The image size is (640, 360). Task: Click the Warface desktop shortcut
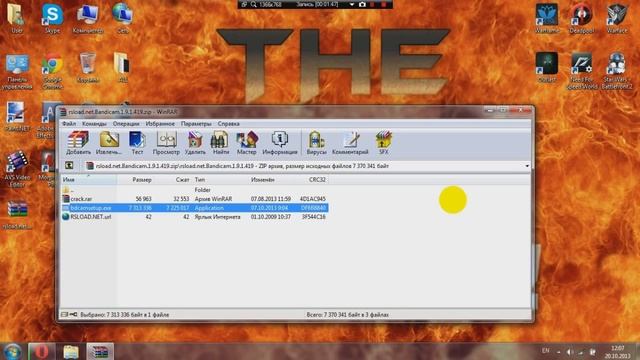tap(616, 18)
